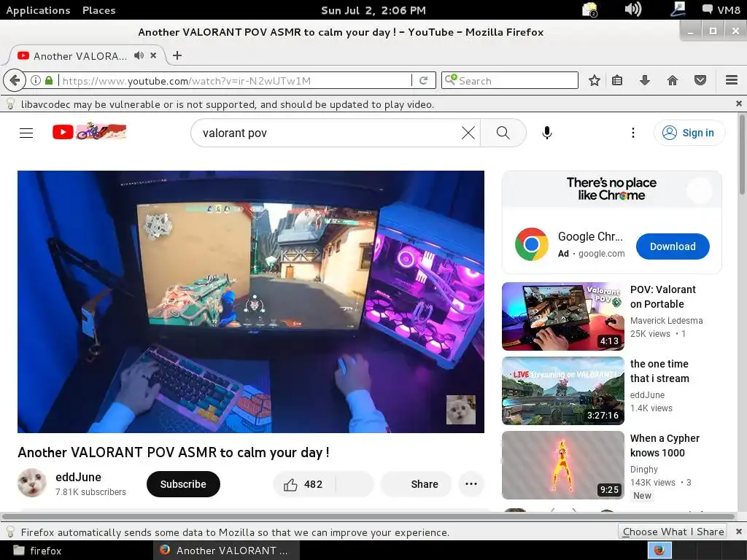
Task: Open 'When a Cypher knows 1000' thumbnail
Action: point(562,464)
